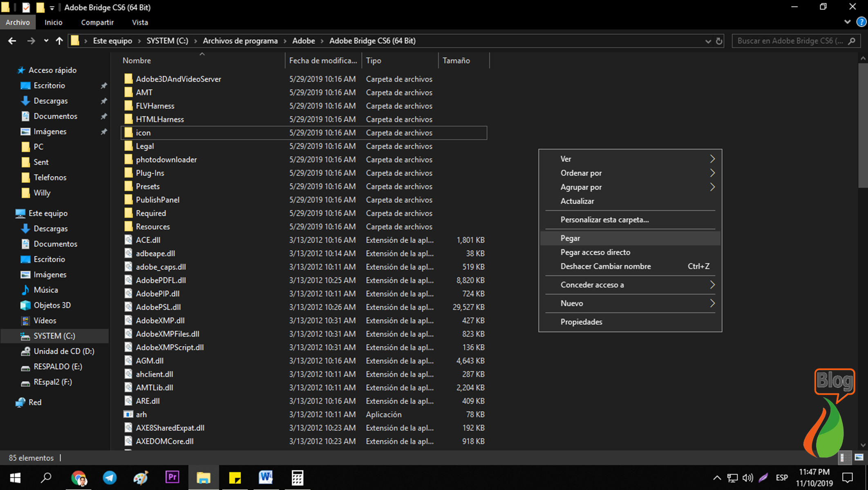Open volume control in system tray
The width and height of the screenshot is (868, 490).
click(748, 478)
